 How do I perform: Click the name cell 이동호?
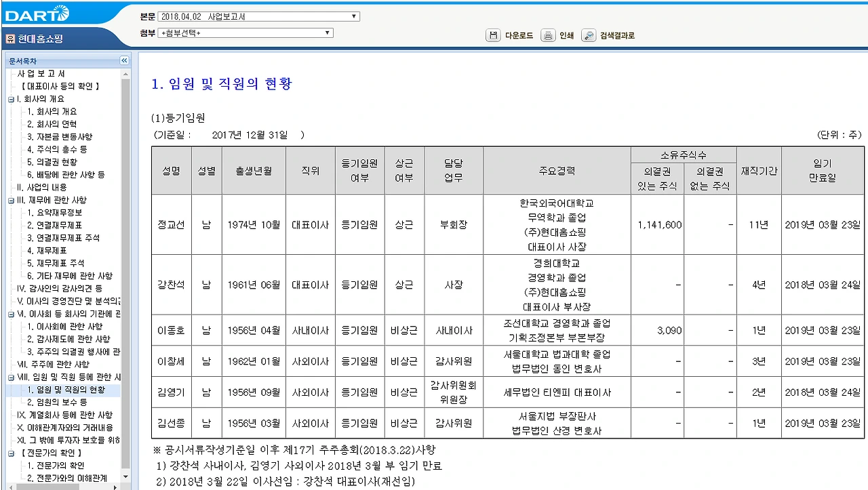pos(170,331)
